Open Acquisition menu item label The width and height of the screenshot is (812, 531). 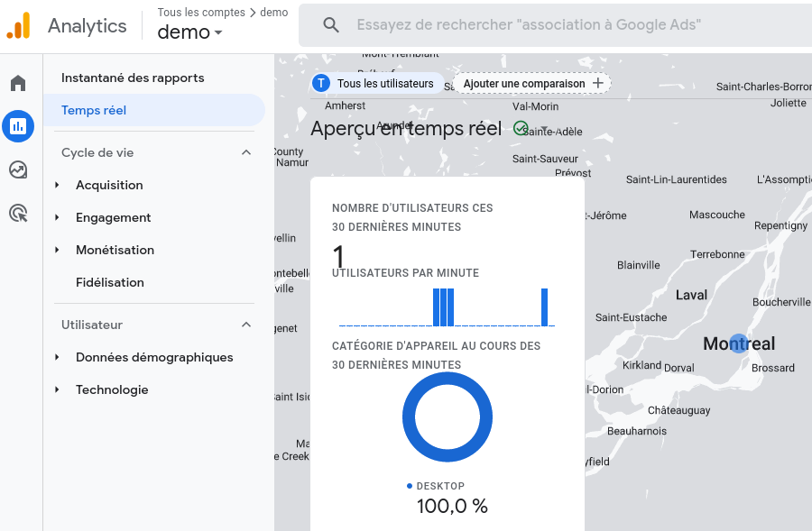pyautogui.click(x=109, y=185)
